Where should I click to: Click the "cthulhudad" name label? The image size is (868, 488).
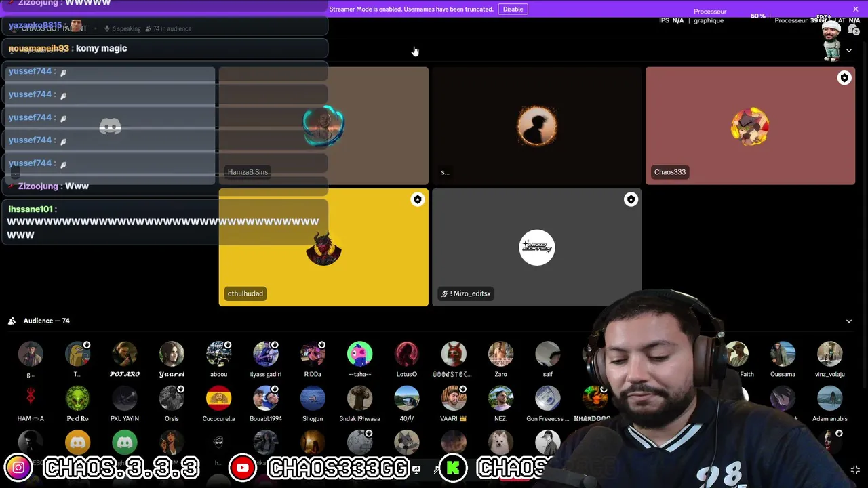[x=245, y=293]
